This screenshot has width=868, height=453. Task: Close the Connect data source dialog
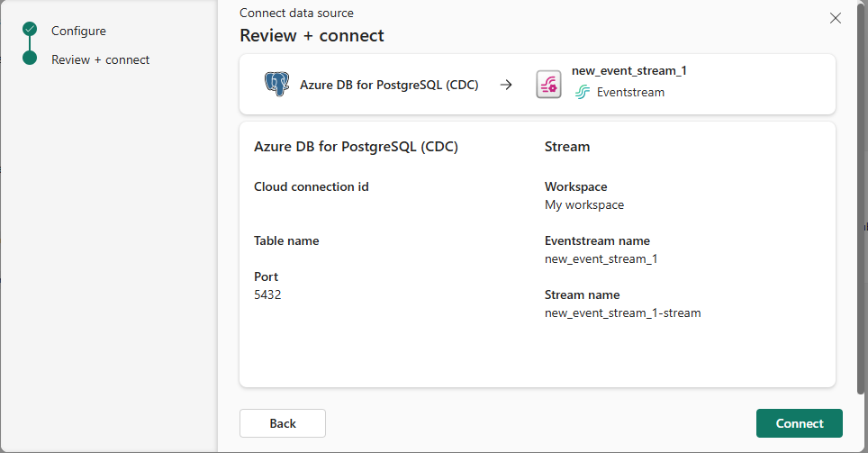point(835,18)
